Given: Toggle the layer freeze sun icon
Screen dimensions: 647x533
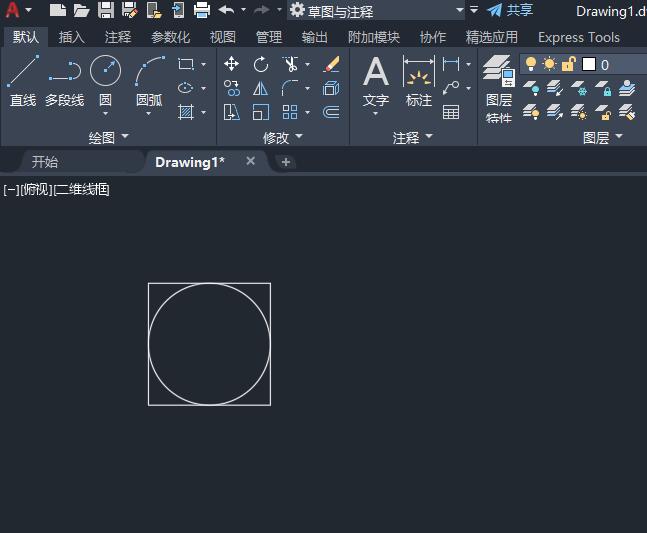Looking at the screenshot, I should 549,64.
